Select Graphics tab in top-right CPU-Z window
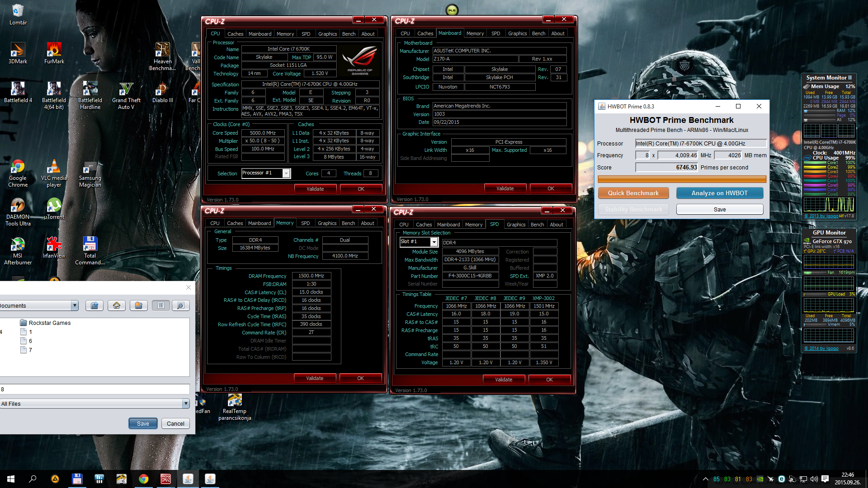This screenshot has height=488, width=868. (x=517, y=33)
